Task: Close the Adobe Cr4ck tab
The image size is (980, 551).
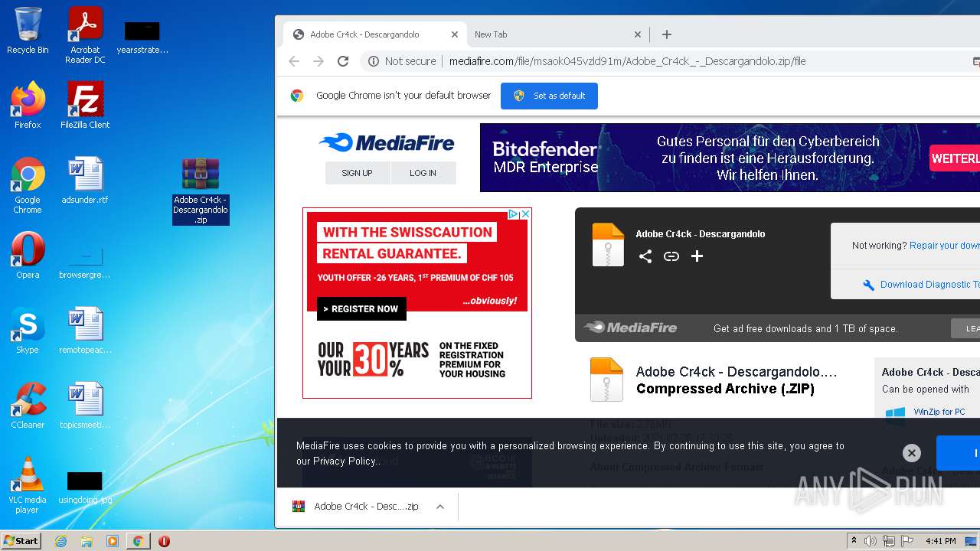Action: coord(454,34)
